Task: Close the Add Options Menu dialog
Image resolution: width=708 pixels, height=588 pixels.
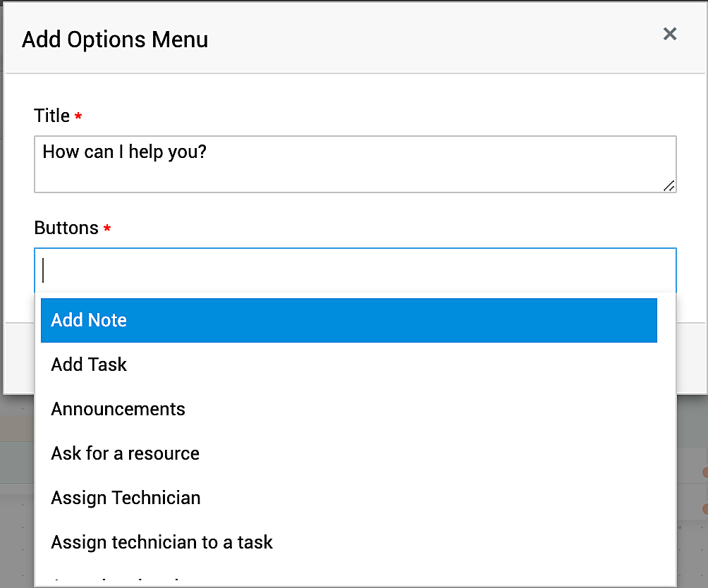Action: click(x=670, y=34)
